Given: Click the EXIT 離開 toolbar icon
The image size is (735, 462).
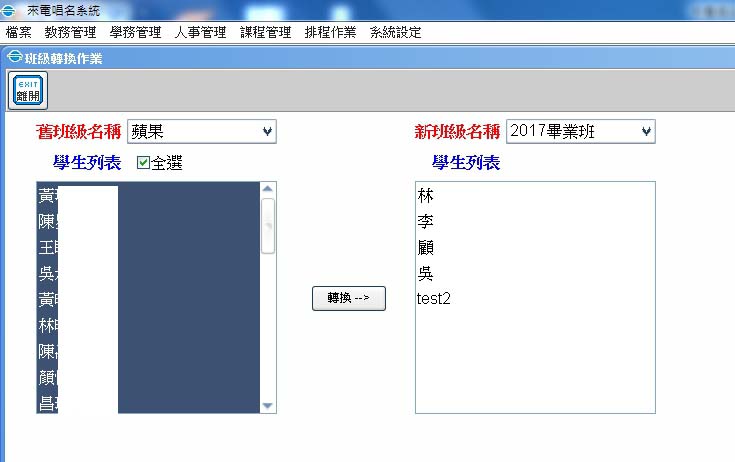Looking at the screenshot, I should point(27,91).
